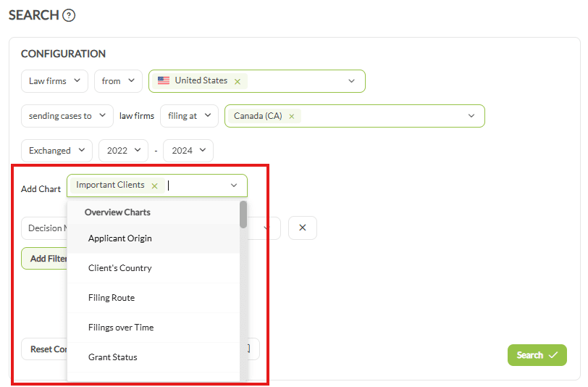The width and height of the screenshot is (588, 387).
Task: Select Applicant Origin chart option
Action: tap(154, 238)
